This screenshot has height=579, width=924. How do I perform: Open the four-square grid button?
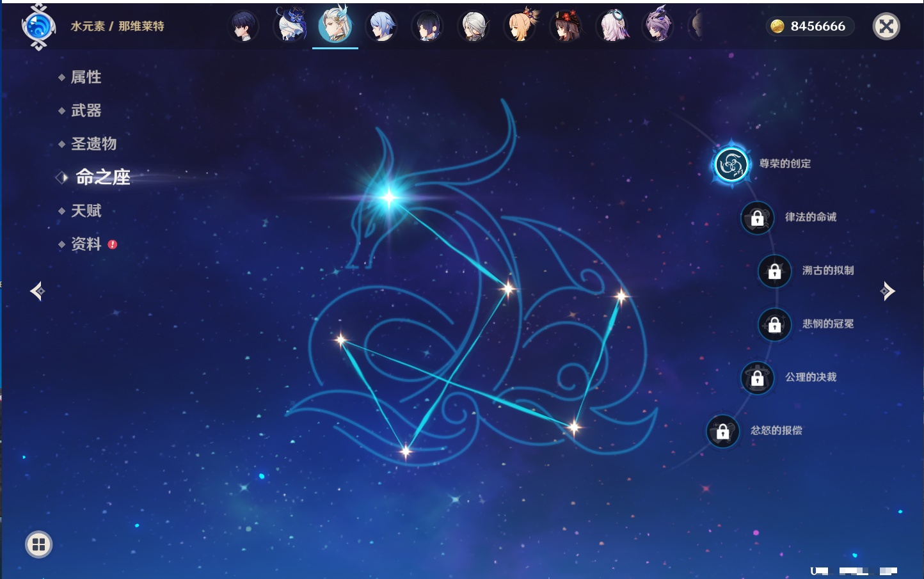click(38, 544)
